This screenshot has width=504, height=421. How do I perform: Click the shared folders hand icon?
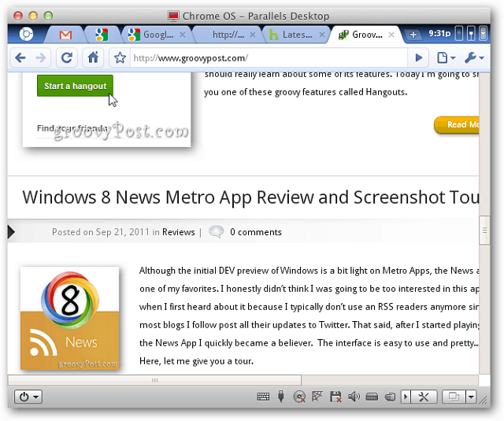(x=390, y=397)
